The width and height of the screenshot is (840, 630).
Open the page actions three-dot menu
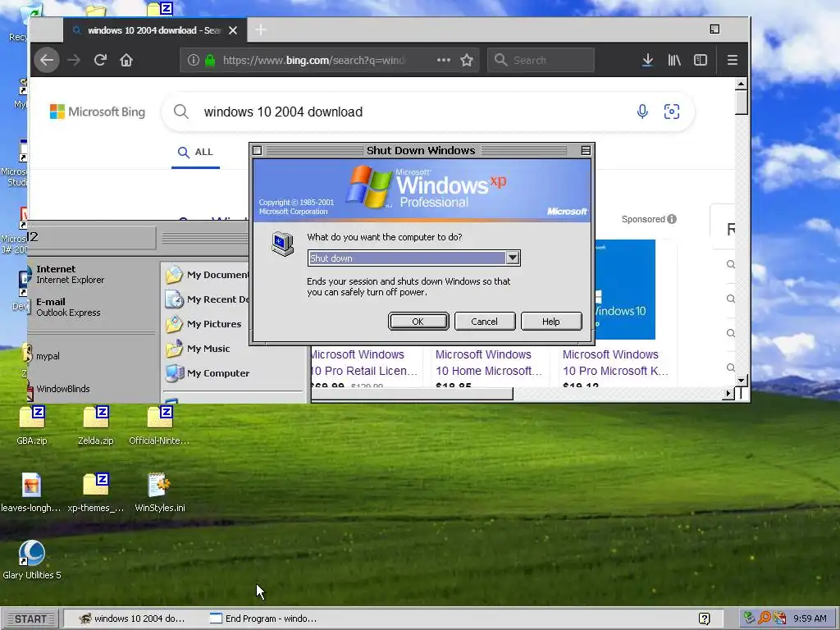click(x=444, y=60)
